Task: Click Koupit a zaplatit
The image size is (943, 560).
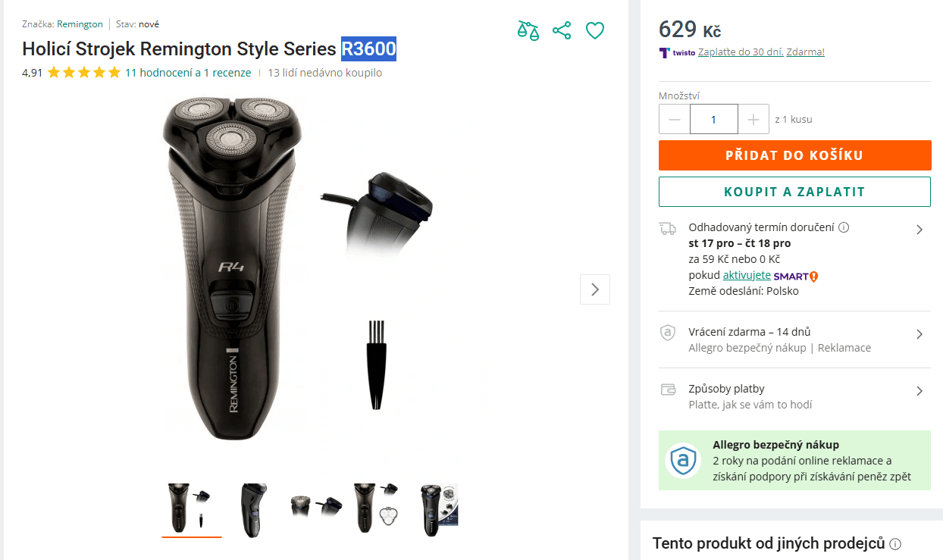Action: coord(794,191)
